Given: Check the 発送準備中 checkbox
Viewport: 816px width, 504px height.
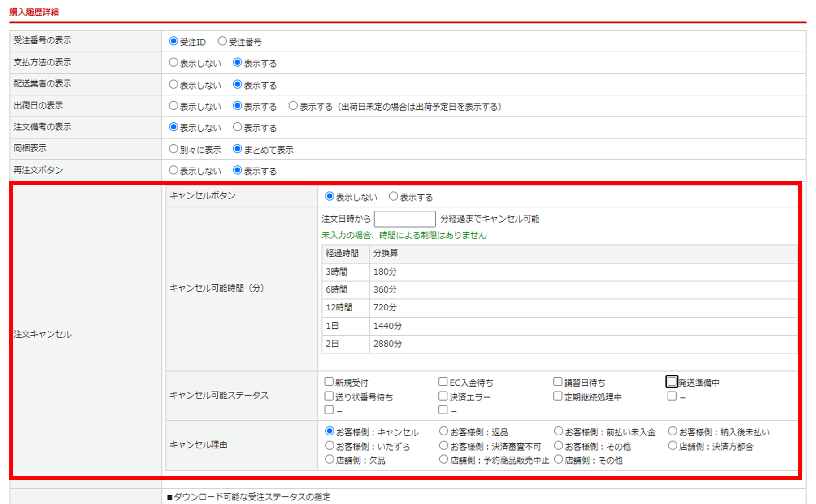Looking at the screenshot, I should point(672,382).
